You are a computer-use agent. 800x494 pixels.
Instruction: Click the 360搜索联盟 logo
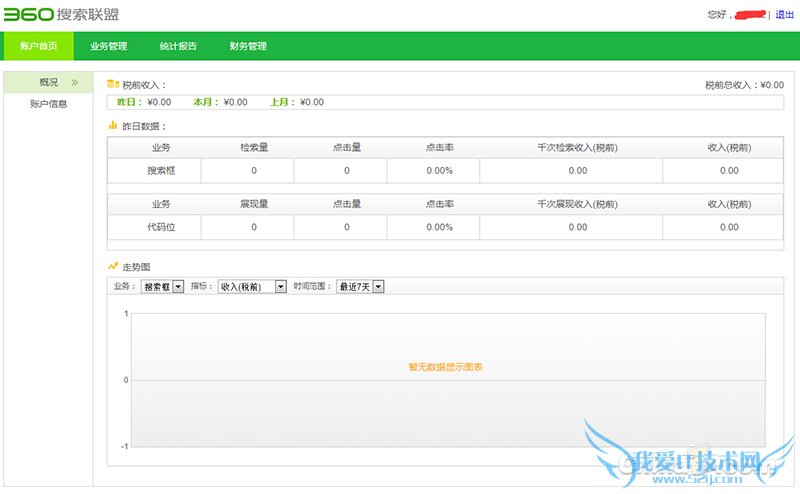click(61, 14)
